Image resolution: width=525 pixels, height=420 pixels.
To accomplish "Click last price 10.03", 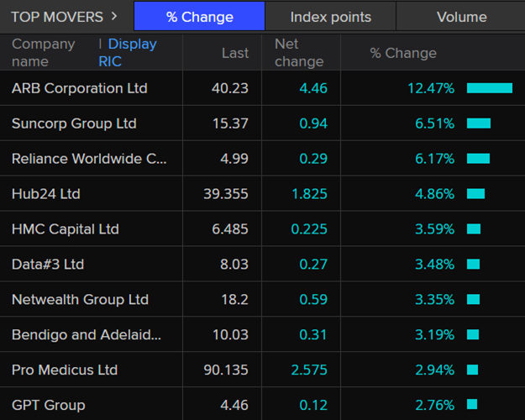I will click(230, 334).
